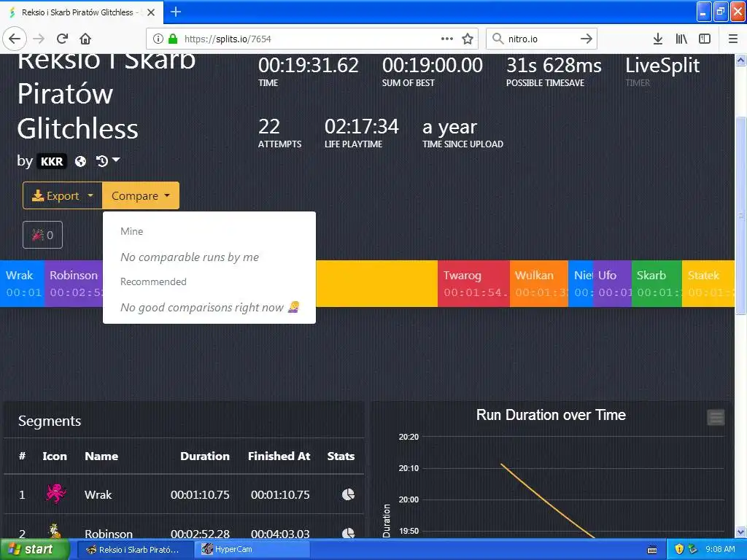Click No good comparisons right now entry
The height and width of the screenshot is (560, 747).
pos(209,307)
